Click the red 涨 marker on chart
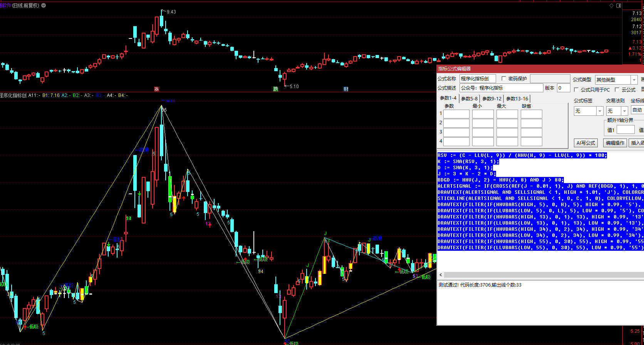 click(156, 89)
